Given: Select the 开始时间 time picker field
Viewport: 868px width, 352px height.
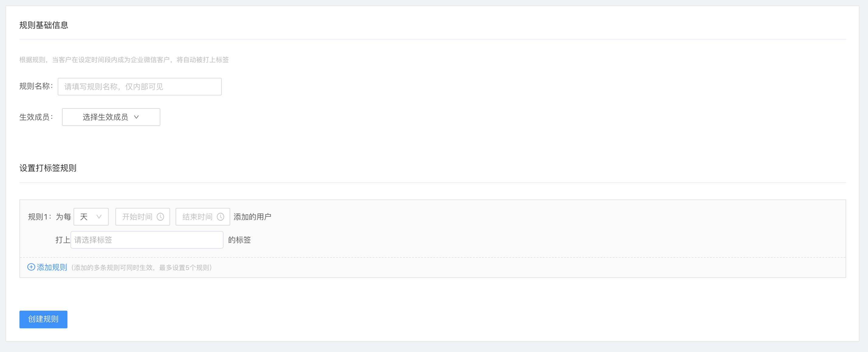Looking at the screenshot, I should 142,217.
